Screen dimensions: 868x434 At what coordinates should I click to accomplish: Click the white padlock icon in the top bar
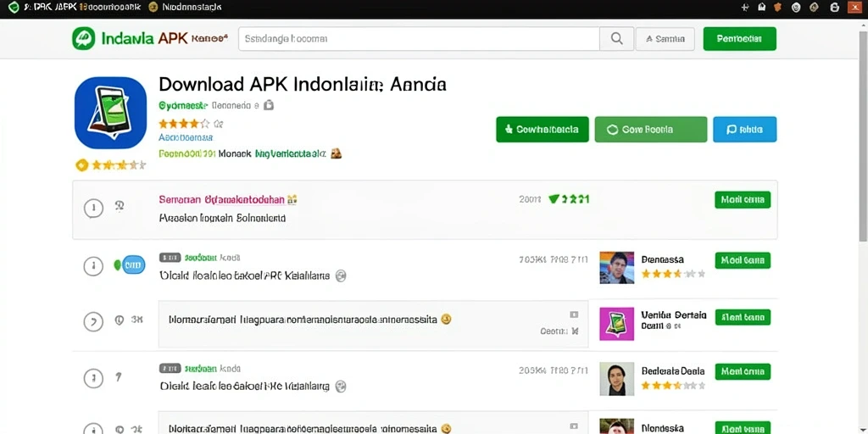(x=835, y=8)
